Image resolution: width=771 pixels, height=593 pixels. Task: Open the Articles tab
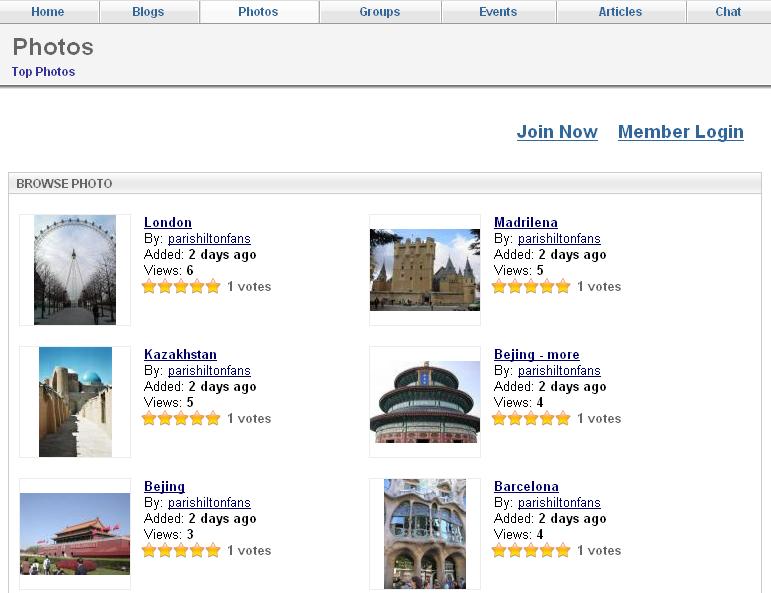tap(621, 12)
